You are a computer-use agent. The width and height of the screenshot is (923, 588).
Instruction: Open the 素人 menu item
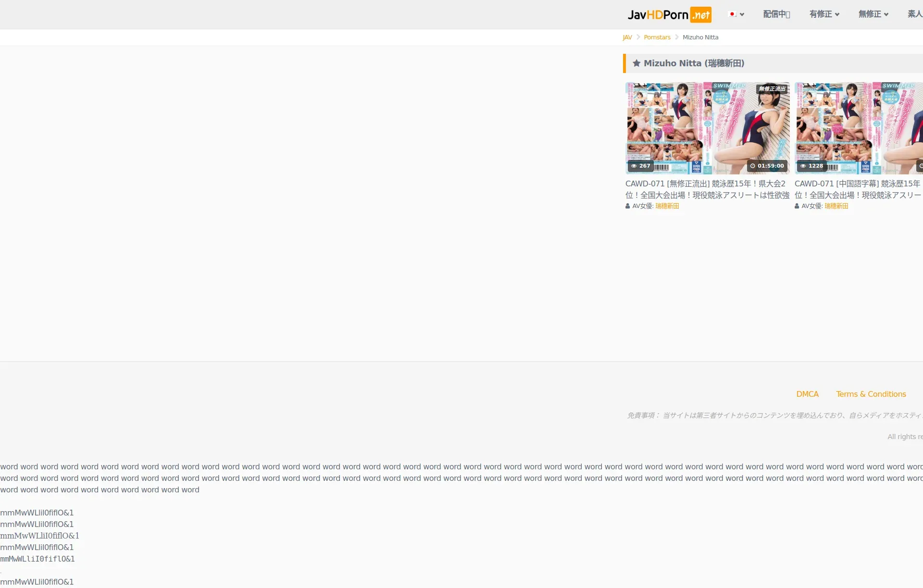[914, 14]
